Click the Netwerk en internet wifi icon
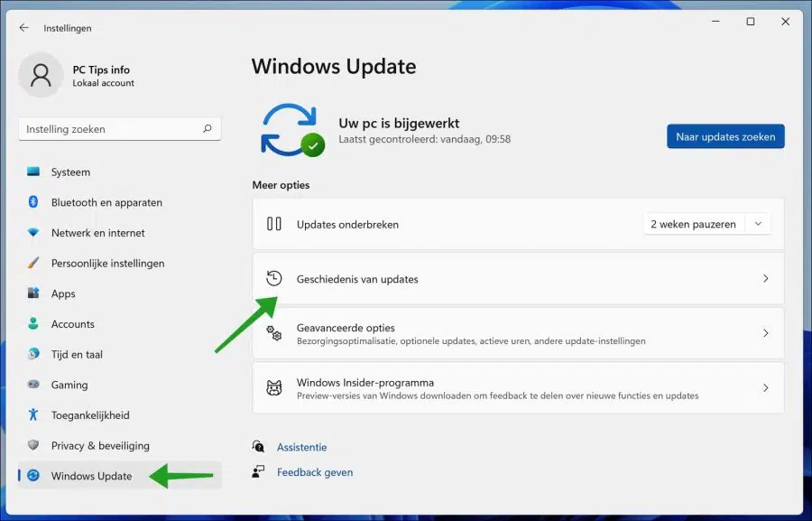Image resolution: width=812 pixels, height=521 pixels. pyautogui.click(x=33, y=233)
